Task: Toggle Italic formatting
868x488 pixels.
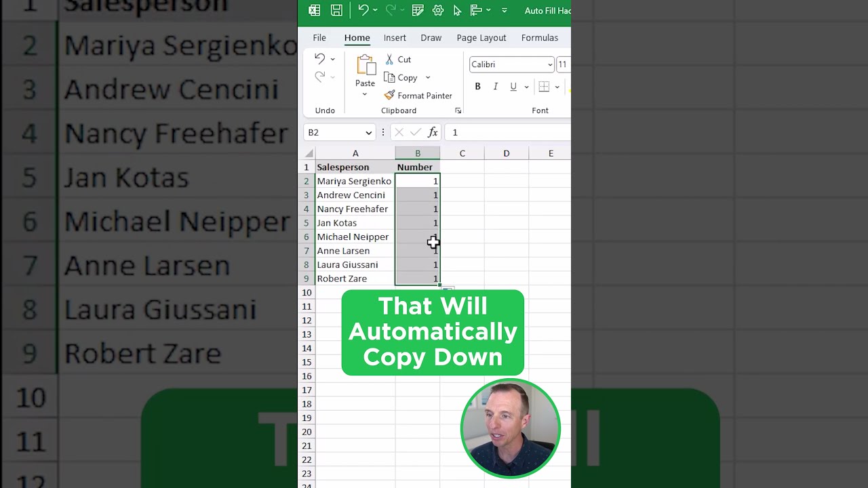Action: [x=495, y=86]
